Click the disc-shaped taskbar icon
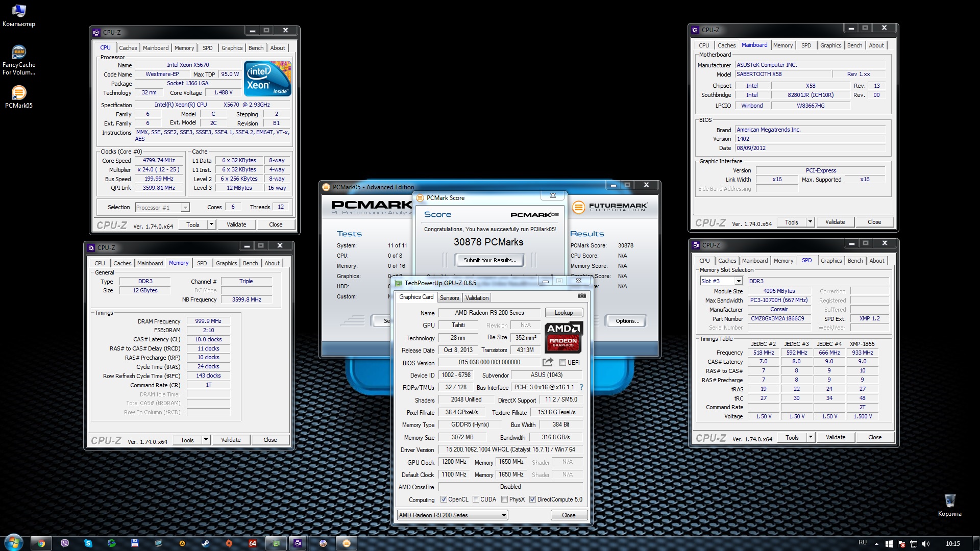Viewport: 980px width, 551px height. (x=323, y=543)
